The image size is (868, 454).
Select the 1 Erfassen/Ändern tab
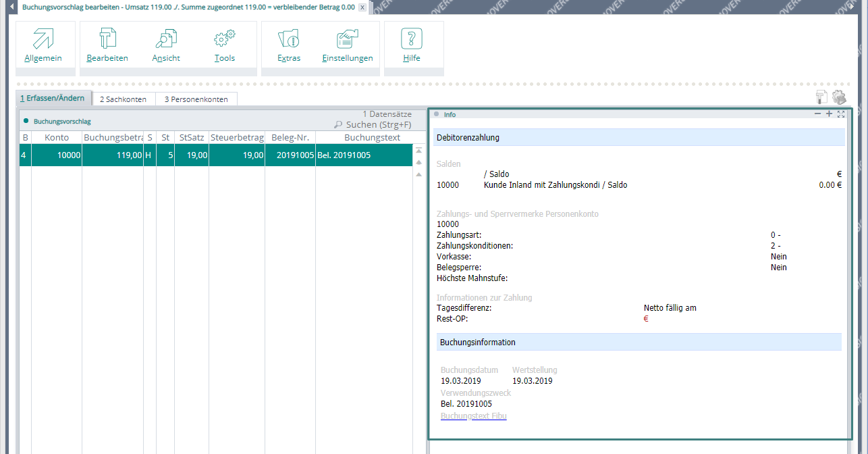tap(53, 99)
